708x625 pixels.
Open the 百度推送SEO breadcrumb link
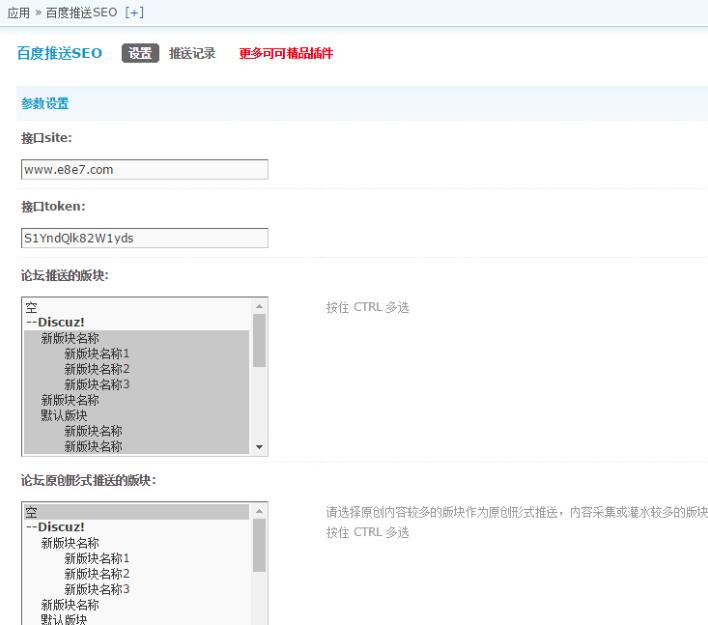81,12
